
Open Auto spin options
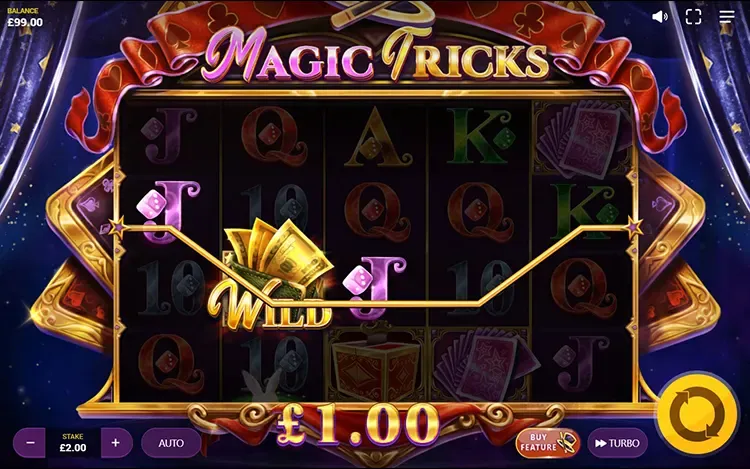click(171, 443)
